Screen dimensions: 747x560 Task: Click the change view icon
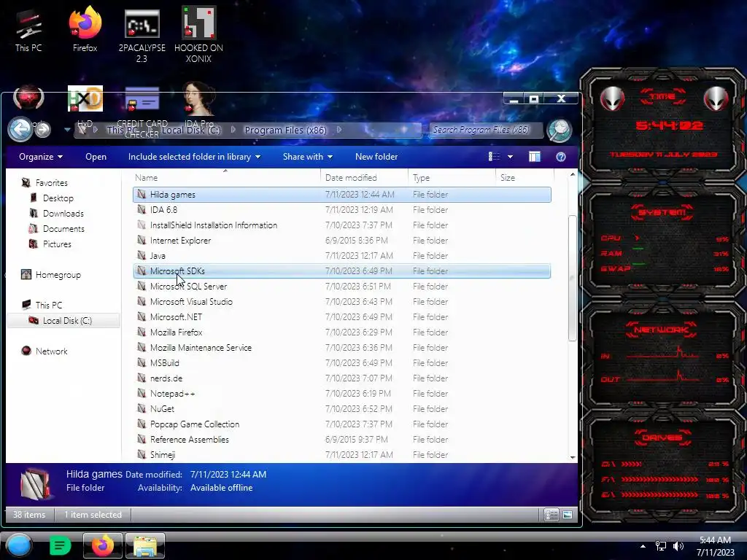(495, 157)
